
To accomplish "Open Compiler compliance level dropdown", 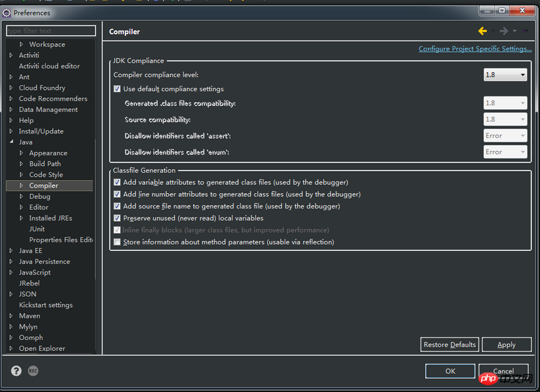I will click(505, 75).
